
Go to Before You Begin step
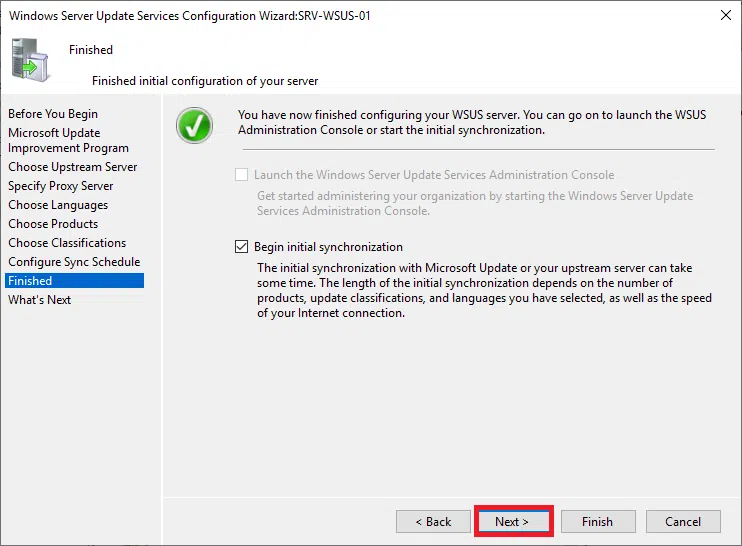(x=53, y=114)
